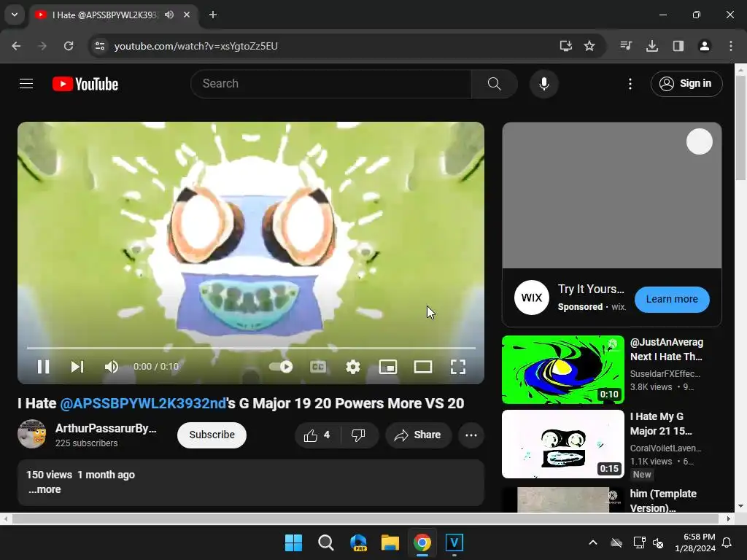Select the 'I Hate @APSSBPYWL2K393' tab
The width and height of the screenshot is (747, 560).
[105, 15]
